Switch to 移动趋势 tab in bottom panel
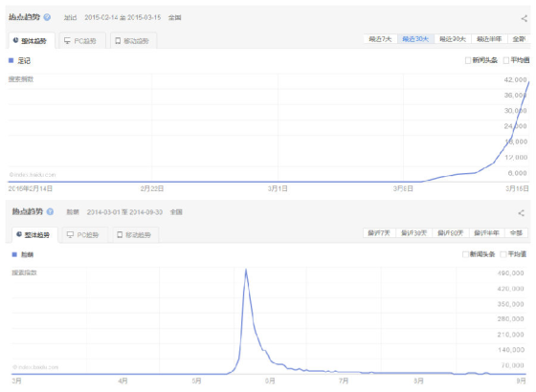This screenshot has width=536, height=392. point(134,235)
